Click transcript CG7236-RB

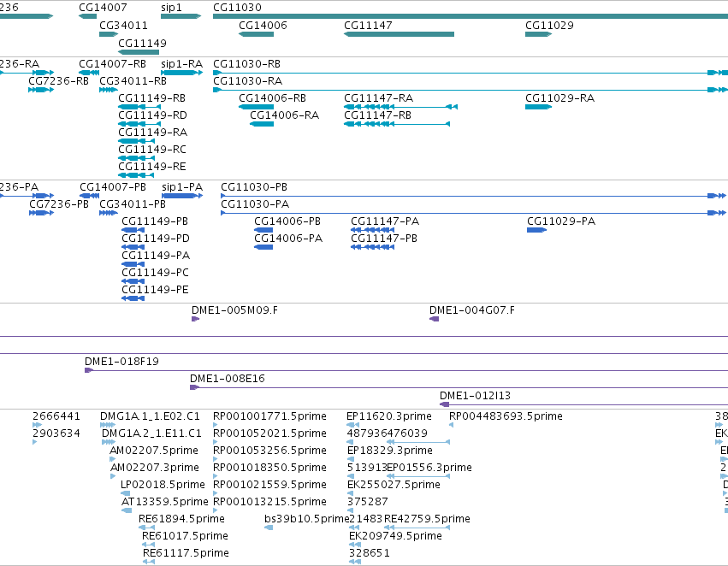pyautogui.click(x=58, y=80)
